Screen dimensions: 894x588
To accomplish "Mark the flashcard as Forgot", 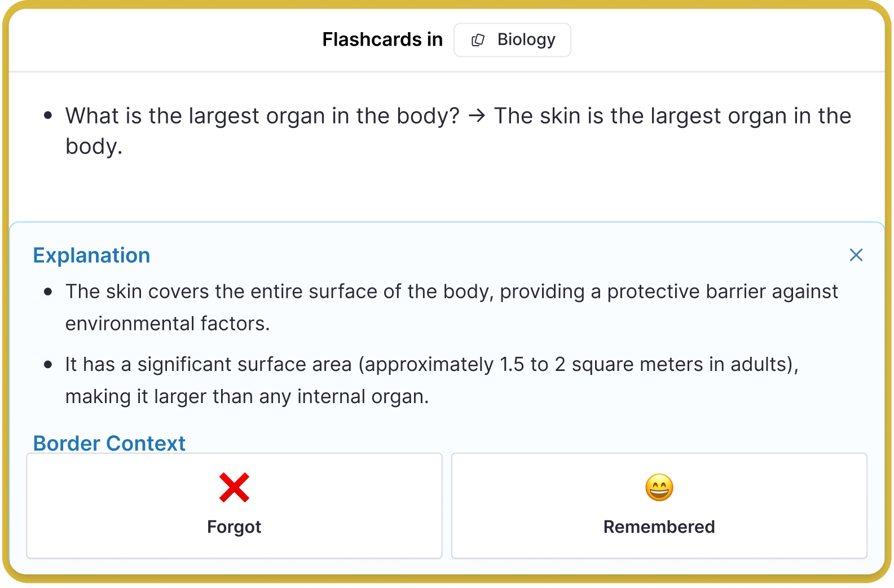I will [x=234, y=506].
